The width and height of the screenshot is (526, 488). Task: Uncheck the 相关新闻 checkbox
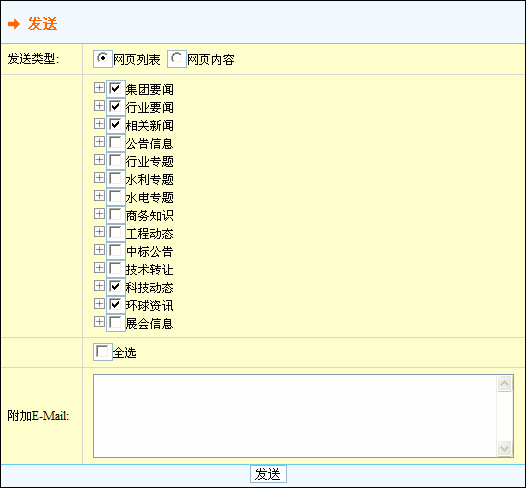click(x=116, y=125)
